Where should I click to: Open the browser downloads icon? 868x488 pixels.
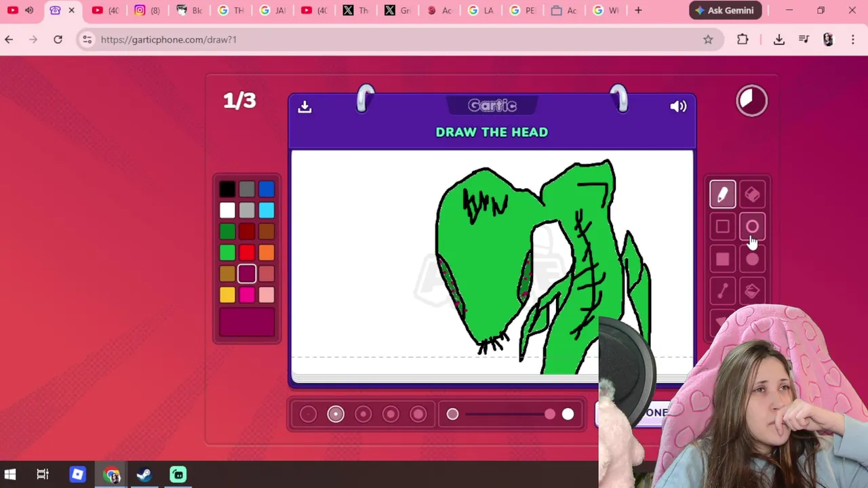pos(779,39)
